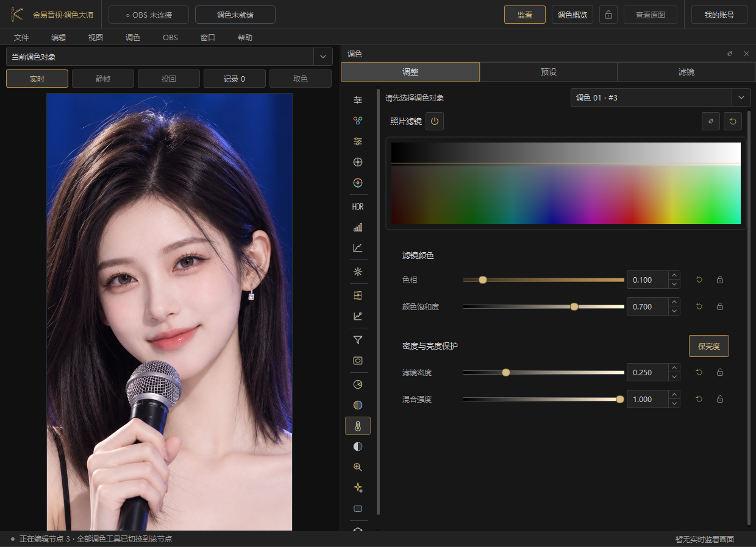Image resolution: width=756 pixels, height=547 pixels.
Task: Click the crosshair target tool icon
Action: tap(358, 162)
